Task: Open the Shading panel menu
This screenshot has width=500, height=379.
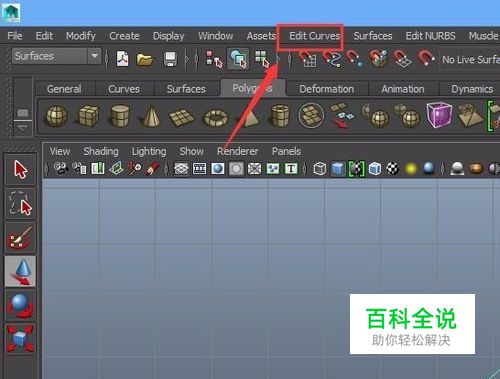Action: (101, 151)
